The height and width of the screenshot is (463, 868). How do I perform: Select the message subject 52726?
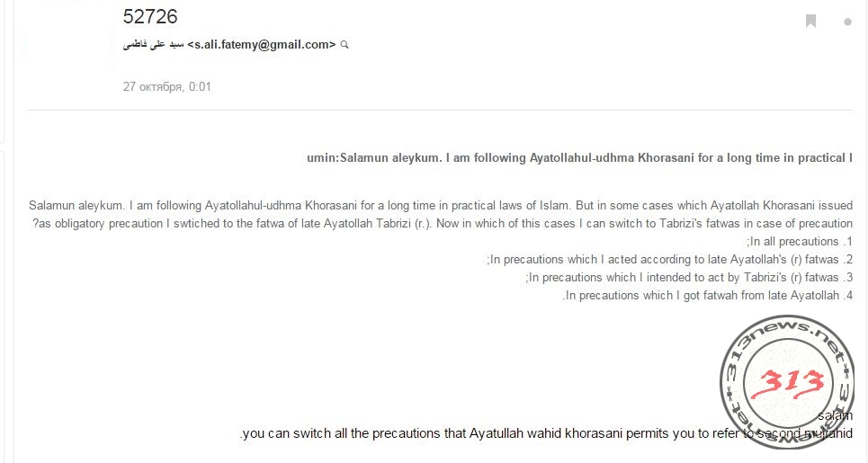click(x=150, y=16)
